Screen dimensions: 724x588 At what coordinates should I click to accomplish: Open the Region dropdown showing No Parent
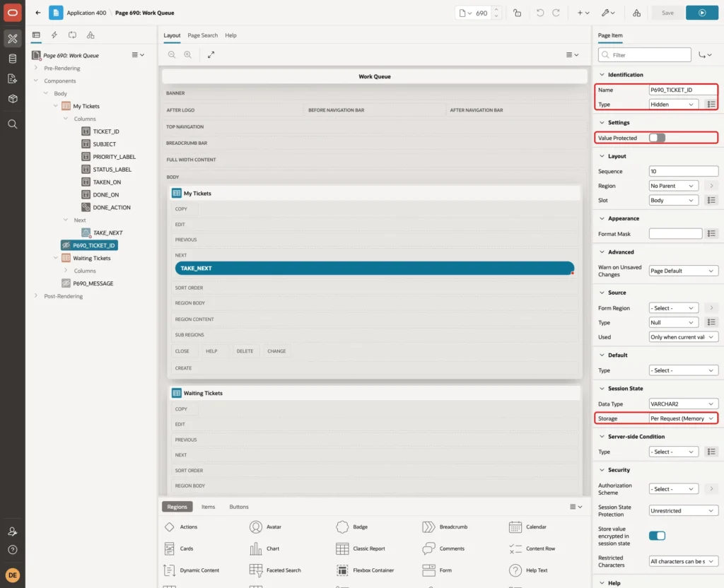click(673, 186)
